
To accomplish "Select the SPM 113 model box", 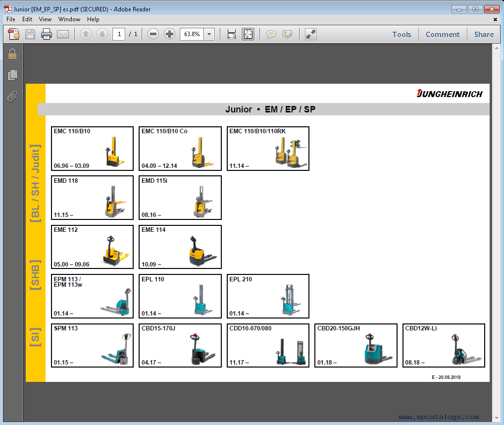I will pos(92,345).
